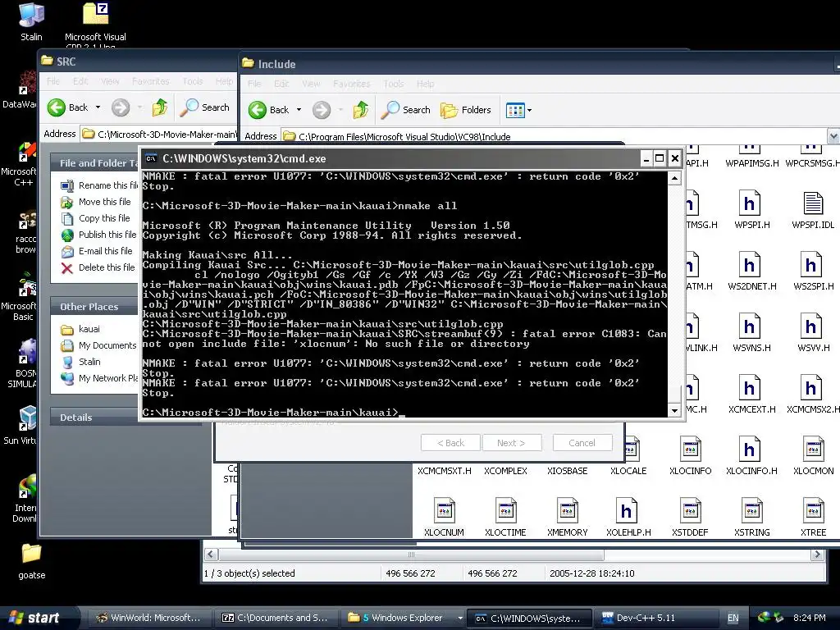Click the Up folder icon in Include window

pos(361,110)
